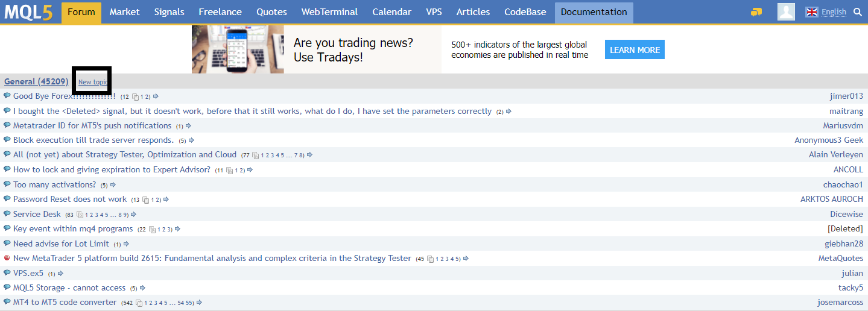This screenshot has height=311, width=868.
Task: Switch to the Signals tab
Action: [x=169, y=12]
